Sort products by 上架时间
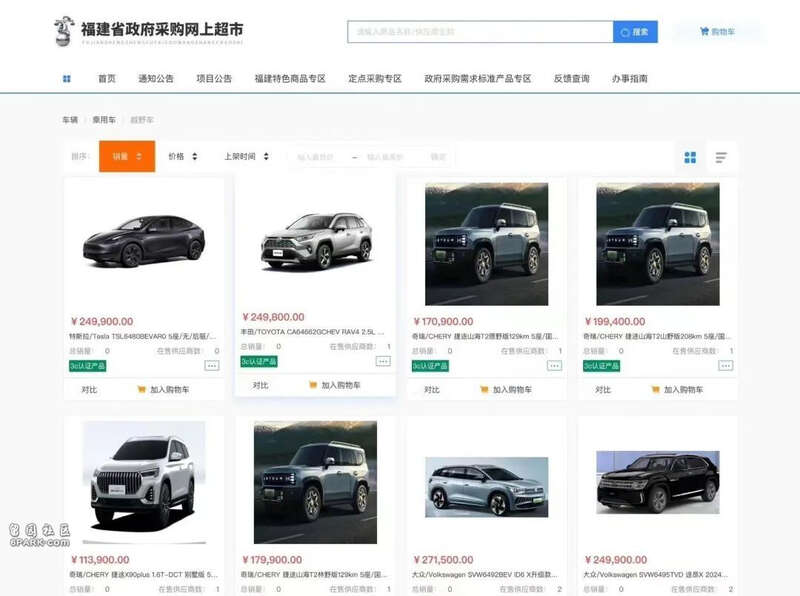 245,157
